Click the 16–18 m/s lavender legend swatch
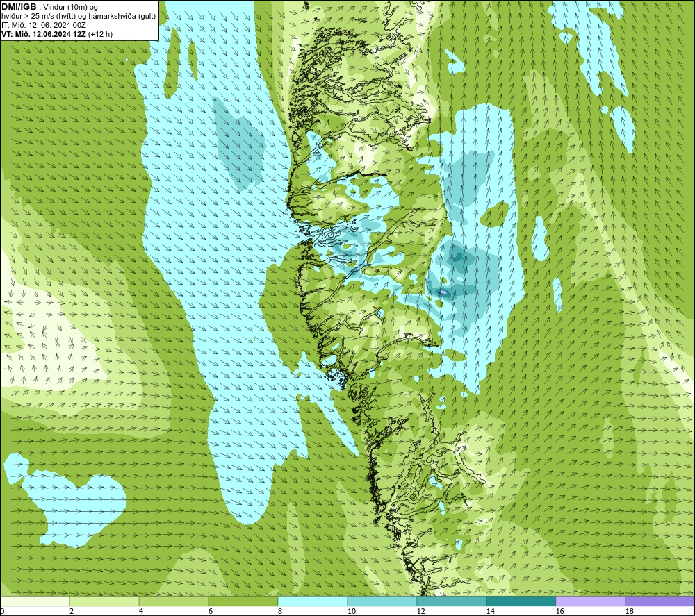This screenshot has width=695, height=616. click(x=590, y=601)
